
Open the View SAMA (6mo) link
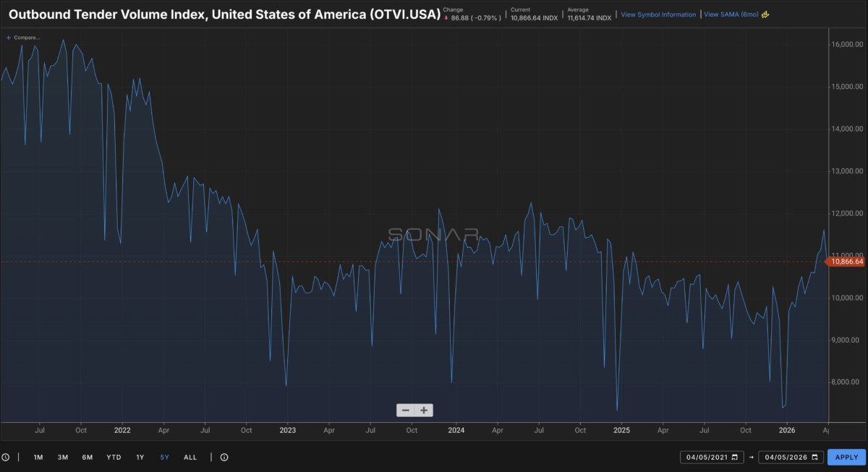click(x=731, y=14)
